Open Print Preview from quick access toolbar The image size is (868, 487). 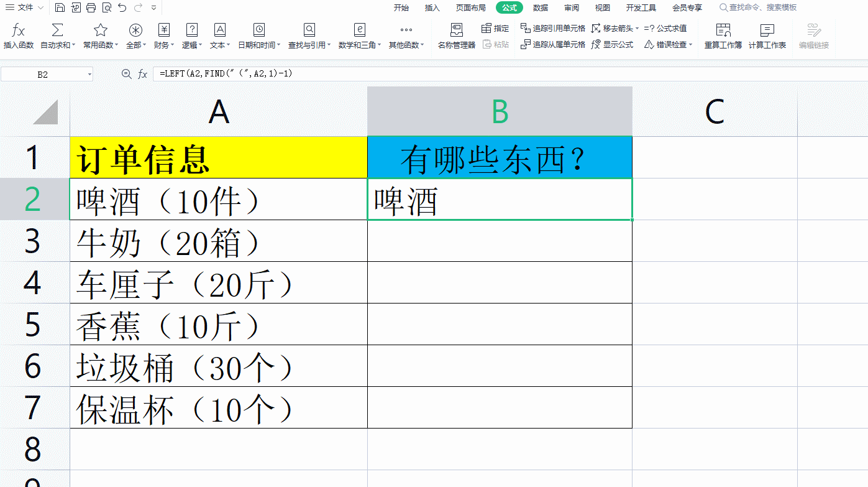pyautogui.click(x=106, y=7)
